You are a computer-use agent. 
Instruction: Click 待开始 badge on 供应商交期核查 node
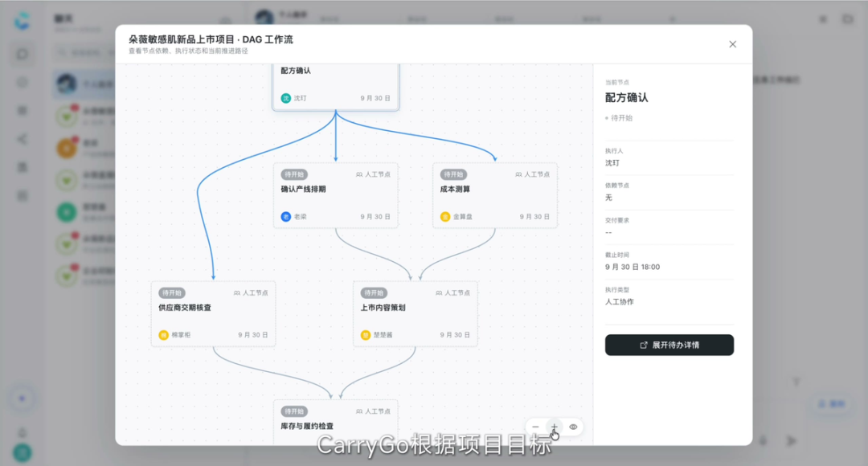tap(172, 292)
